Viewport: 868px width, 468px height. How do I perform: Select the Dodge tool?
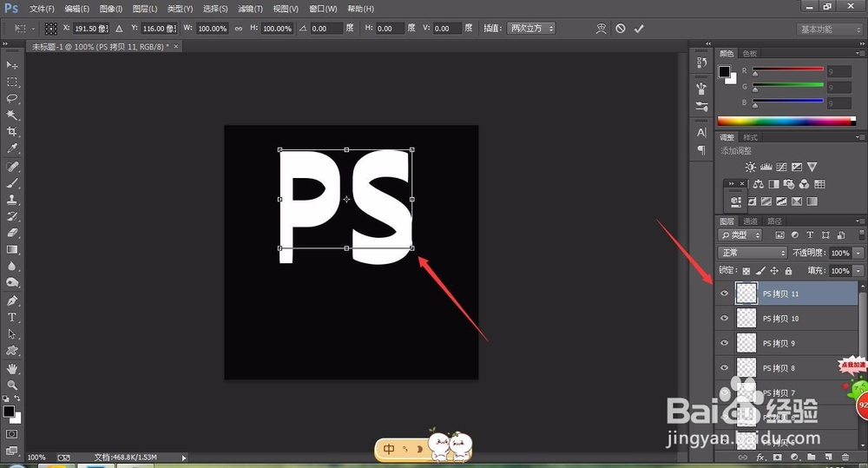[11, 282]
